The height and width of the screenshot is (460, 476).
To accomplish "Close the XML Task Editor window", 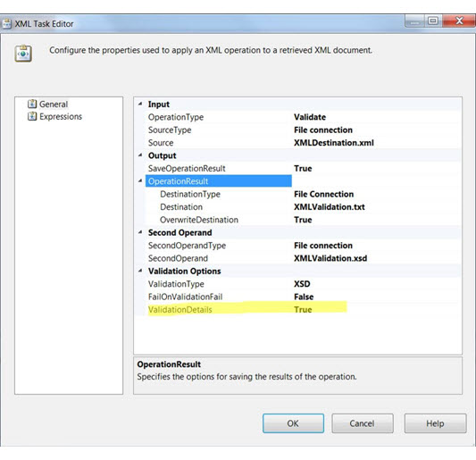I will coord(459,21).
